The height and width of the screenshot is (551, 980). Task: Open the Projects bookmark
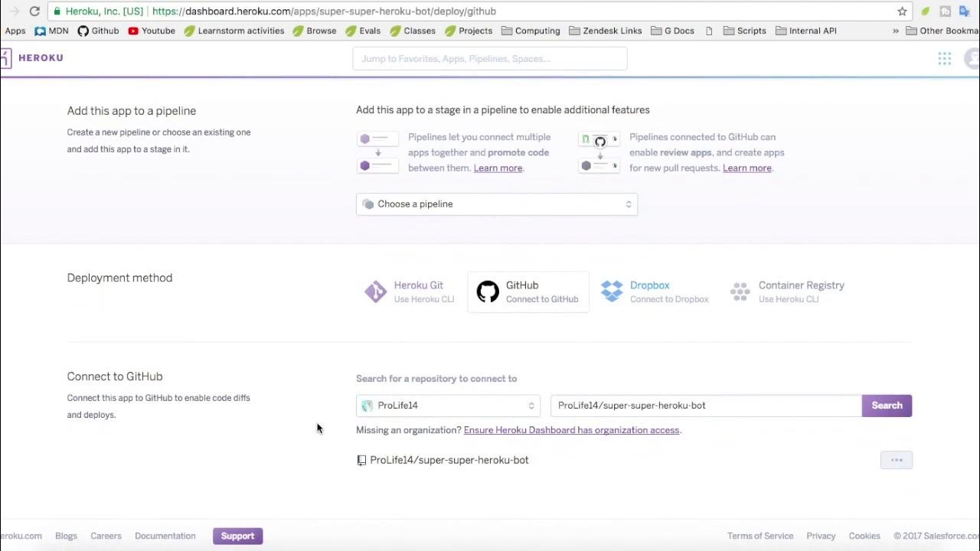[469, 31]
